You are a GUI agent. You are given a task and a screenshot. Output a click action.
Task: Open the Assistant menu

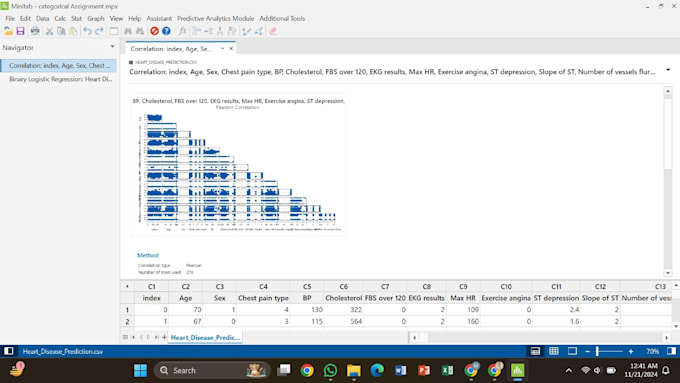pyautogui.click(x=159, y=18)
